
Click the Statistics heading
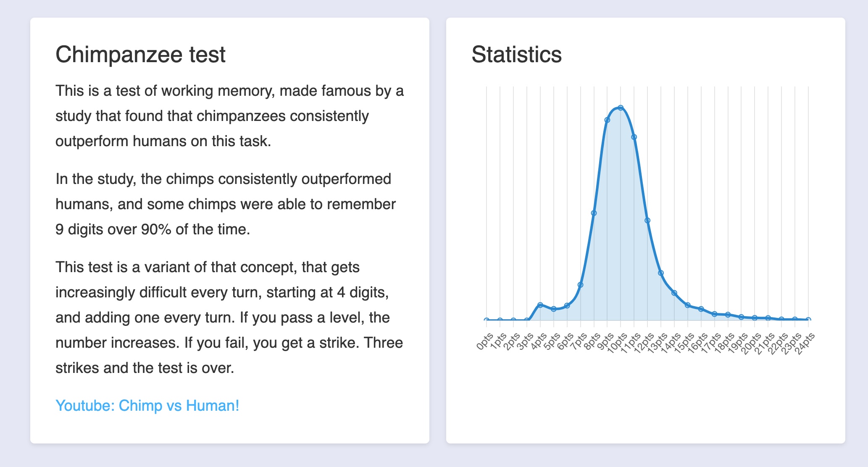(516, 55)
